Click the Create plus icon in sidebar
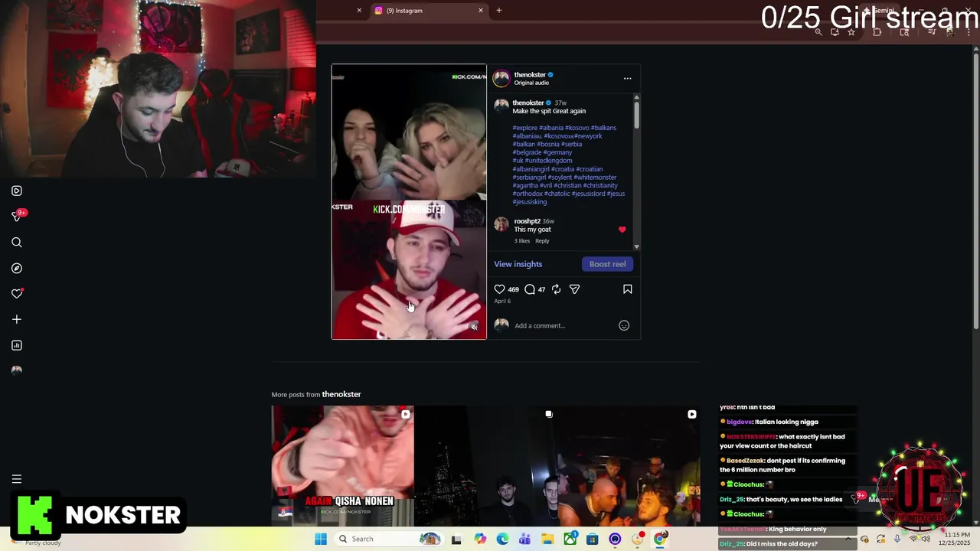This screenshot has height=551, width=980. tap(17, 319)
